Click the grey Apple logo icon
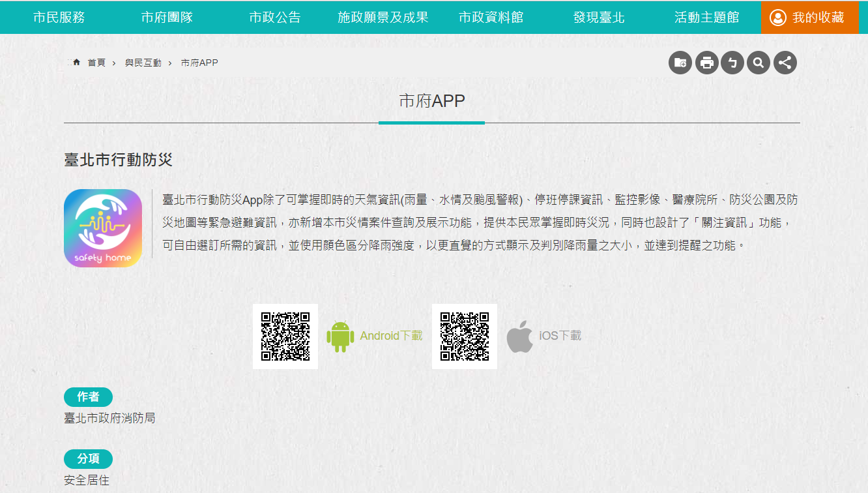The width and height of the screenshot is (868, 493). [x=519, y=336]
